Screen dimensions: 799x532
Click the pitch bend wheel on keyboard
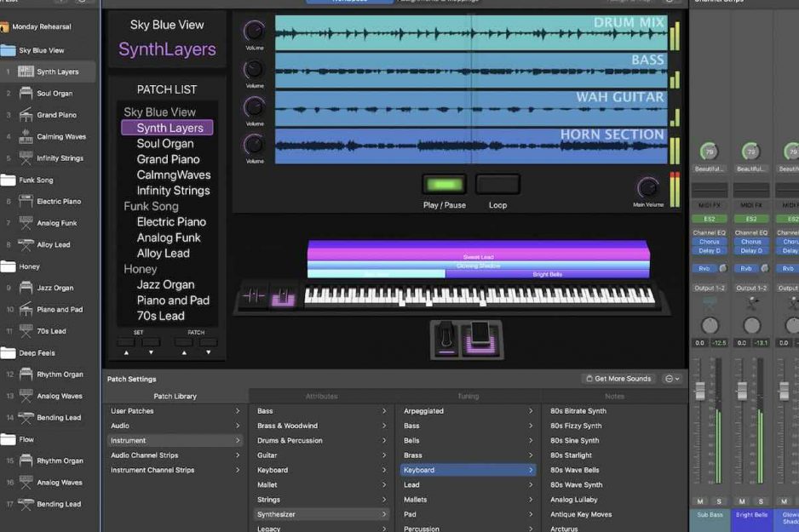(x=253, y=295)
